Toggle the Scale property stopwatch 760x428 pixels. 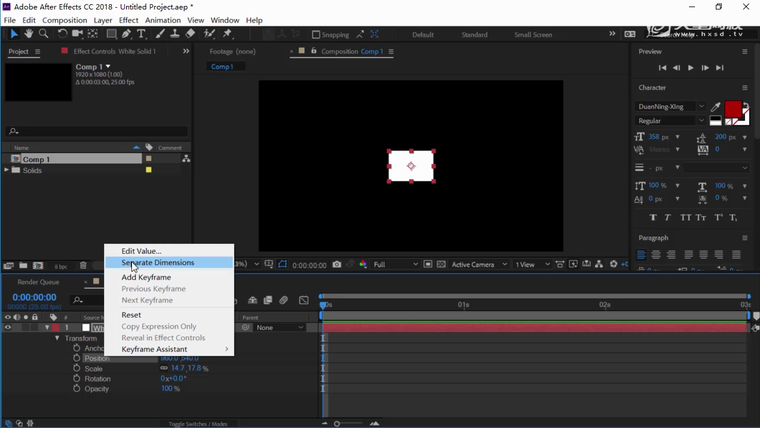click(77, 369)
